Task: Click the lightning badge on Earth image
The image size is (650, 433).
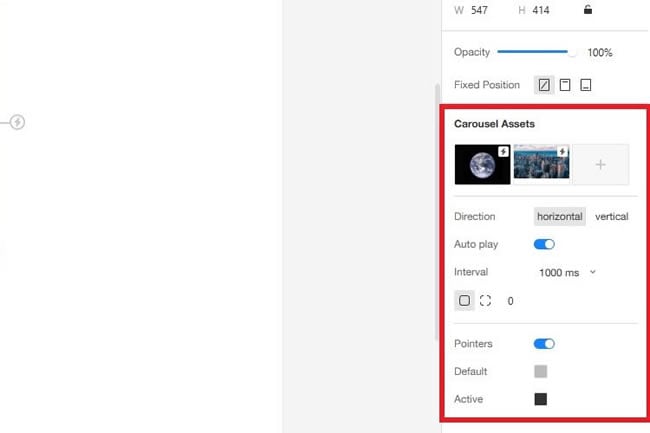Action: pos(503,152)
